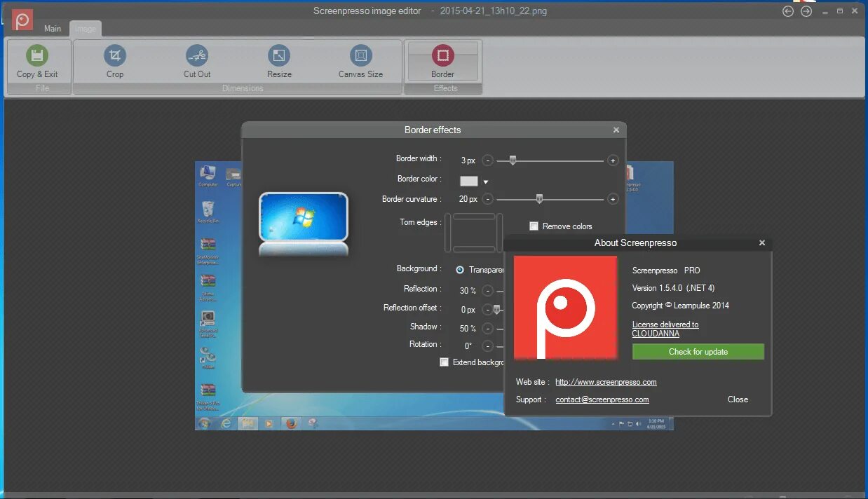
Task: Decrease Rotation with its minus button
Action: [487, 346]
